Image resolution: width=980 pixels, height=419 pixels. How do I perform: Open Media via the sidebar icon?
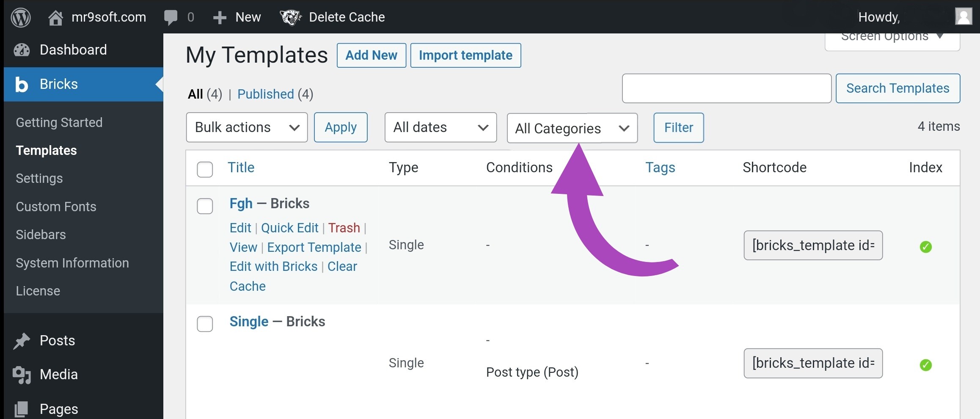tap(22, 374)
